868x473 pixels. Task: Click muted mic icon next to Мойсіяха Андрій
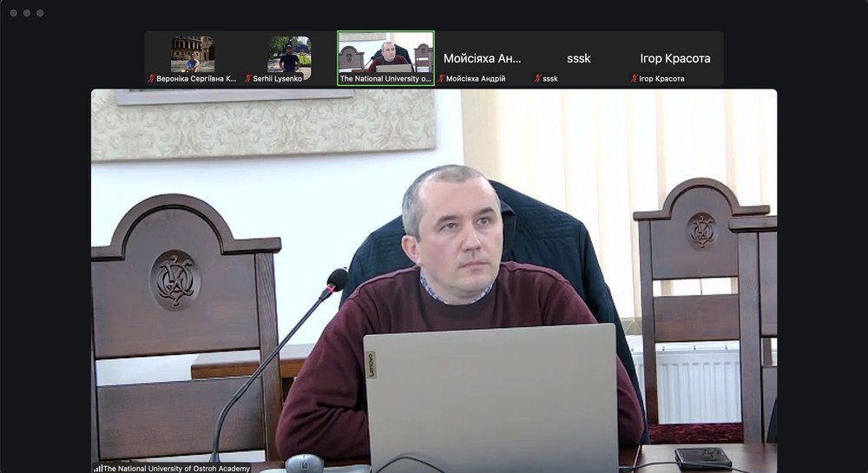click(441, 79)
